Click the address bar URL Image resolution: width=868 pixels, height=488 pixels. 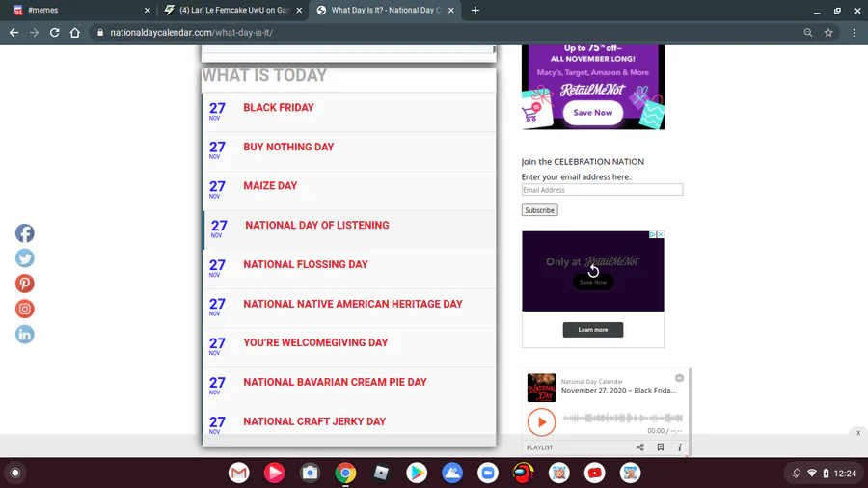tap(191, 33)
